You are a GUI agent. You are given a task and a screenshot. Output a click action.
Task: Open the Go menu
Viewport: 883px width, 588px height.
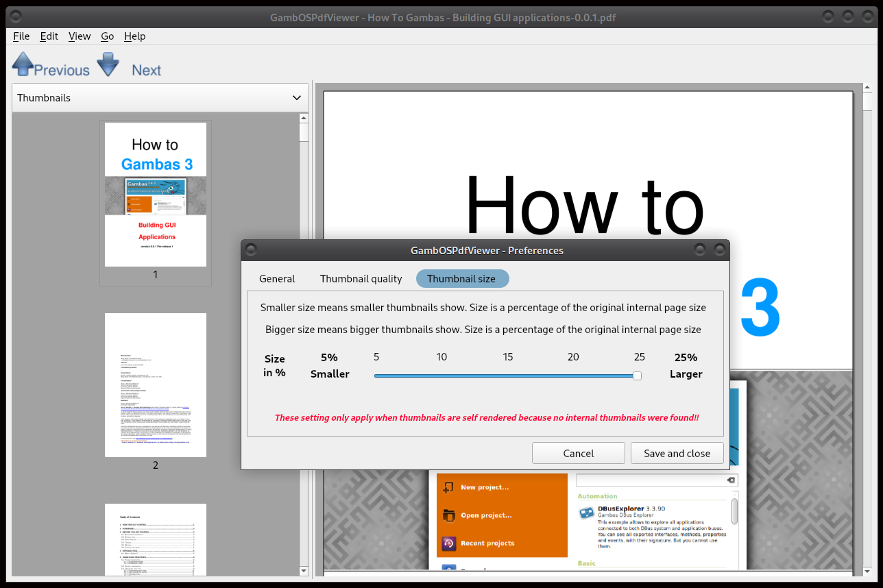108,36
